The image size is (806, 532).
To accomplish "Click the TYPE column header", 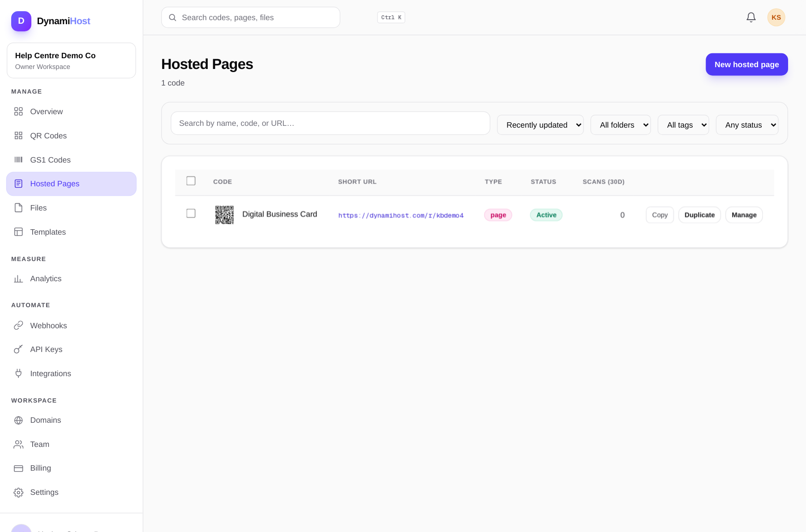I will 493,182.
